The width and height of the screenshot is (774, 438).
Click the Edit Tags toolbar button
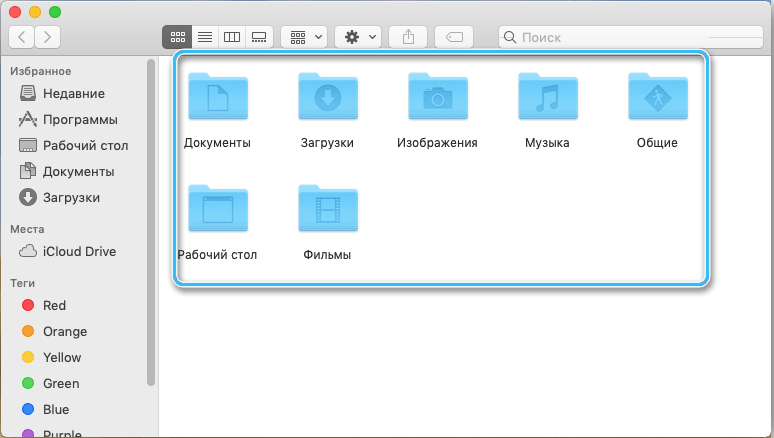click(x=453, y=37)
